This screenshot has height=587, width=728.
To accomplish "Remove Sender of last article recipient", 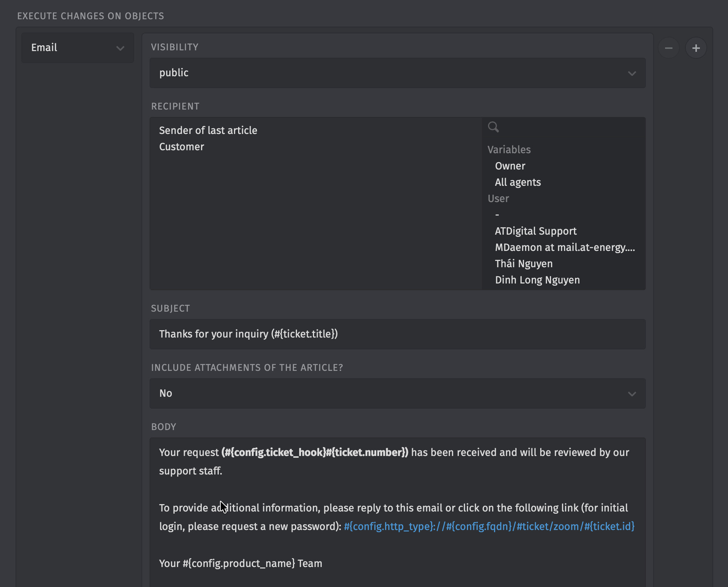I will pyautogui.click(x=208, y=130).
